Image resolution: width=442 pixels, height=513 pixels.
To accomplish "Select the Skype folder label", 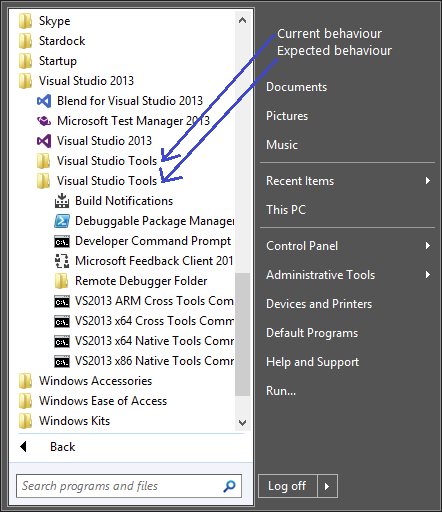I will tap(55, 21).
